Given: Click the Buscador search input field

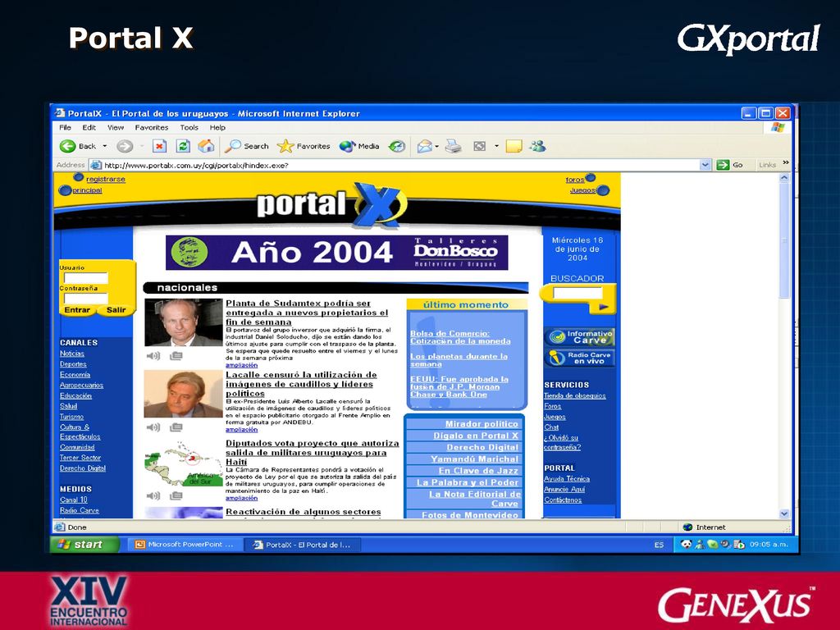Looking at the screenshot, I should 577,293.
